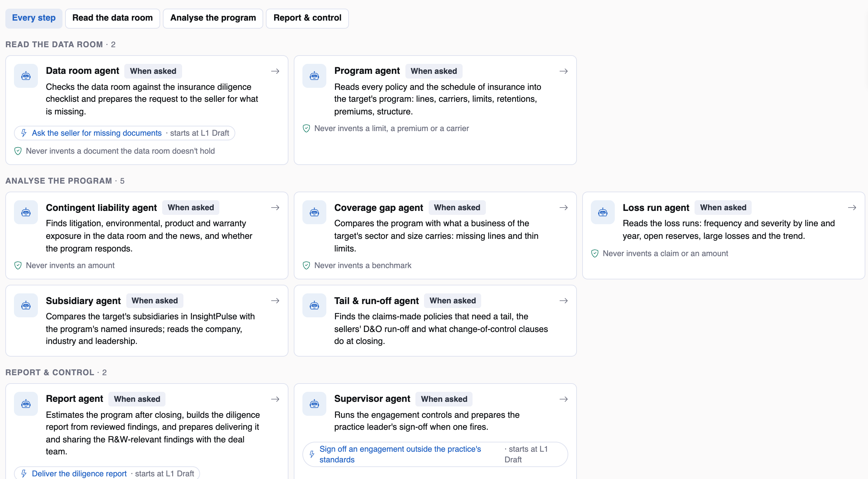Click the Coverage gap agent robot icon
Screen dimensions: 868x479
point(314,212)
